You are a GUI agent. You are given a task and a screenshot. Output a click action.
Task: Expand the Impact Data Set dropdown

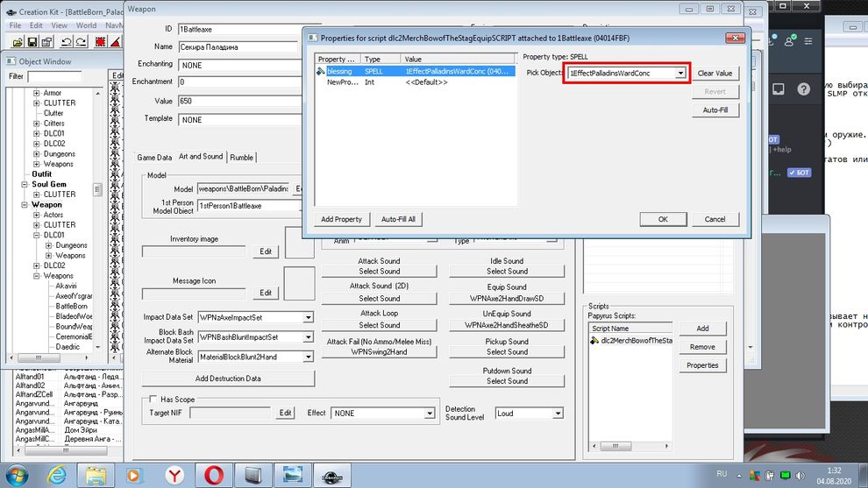(x=308, y=317)
